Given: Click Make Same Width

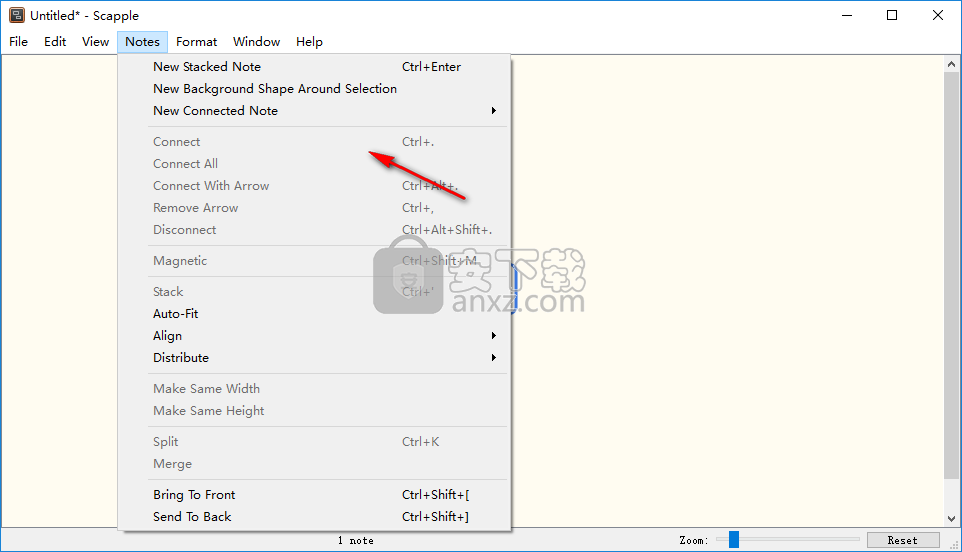Looking at the screenshot, I should 314,389.
